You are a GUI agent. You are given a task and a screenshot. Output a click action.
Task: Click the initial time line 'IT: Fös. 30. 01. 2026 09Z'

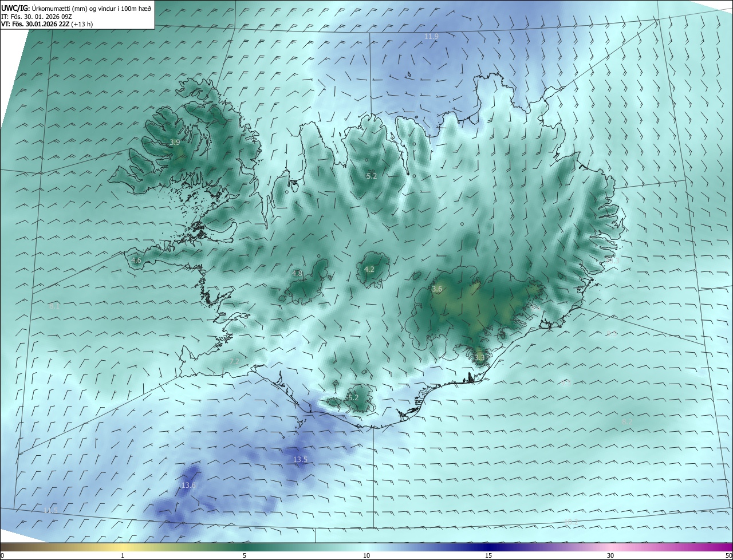point(36,17)
